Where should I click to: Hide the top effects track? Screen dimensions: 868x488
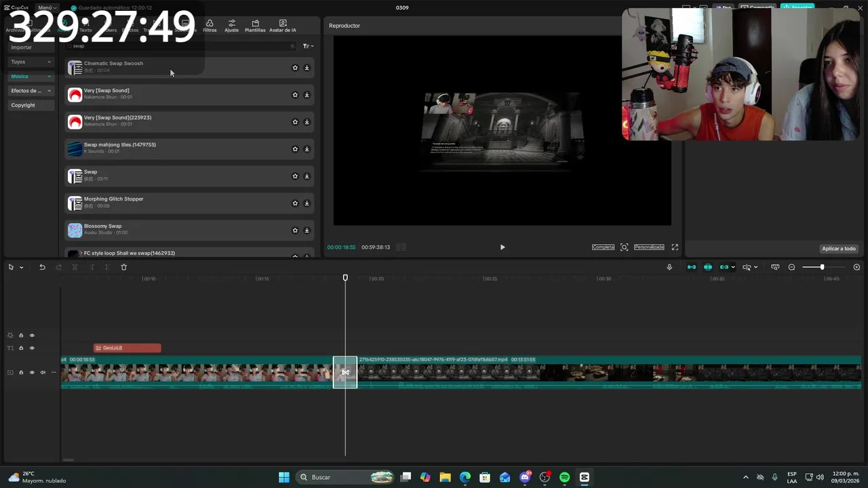point(32,335)
